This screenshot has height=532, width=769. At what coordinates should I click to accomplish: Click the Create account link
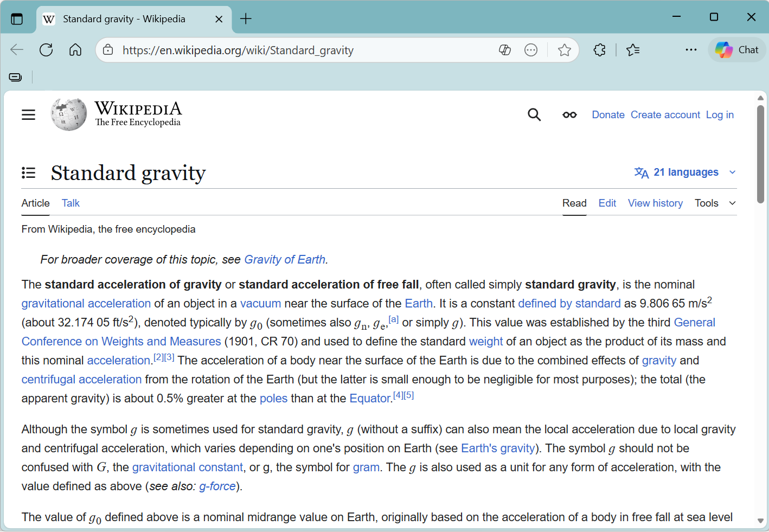coord(665,115)
